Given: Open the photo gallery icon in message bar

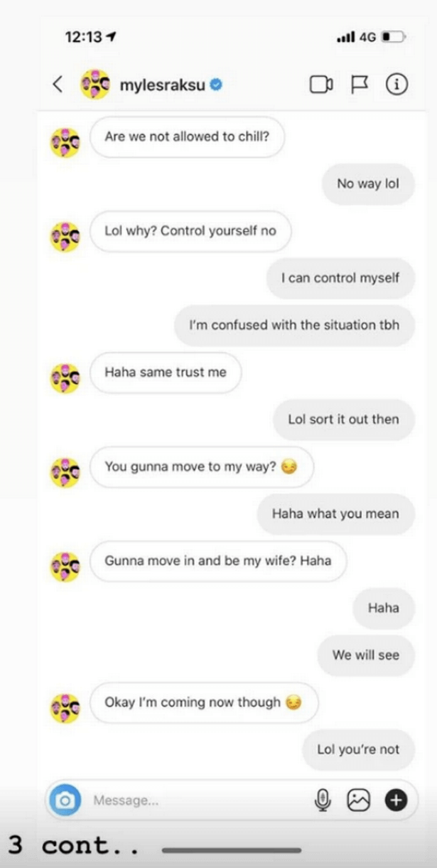Looking at the screenshot, I should click(x=359, y=800).
